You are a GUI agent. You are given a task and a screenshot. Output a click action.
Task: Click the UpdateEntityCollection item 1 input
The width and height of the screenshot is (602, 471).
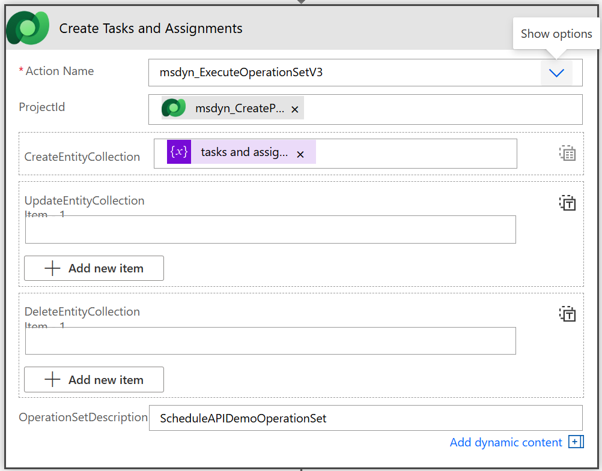[270, 230]
